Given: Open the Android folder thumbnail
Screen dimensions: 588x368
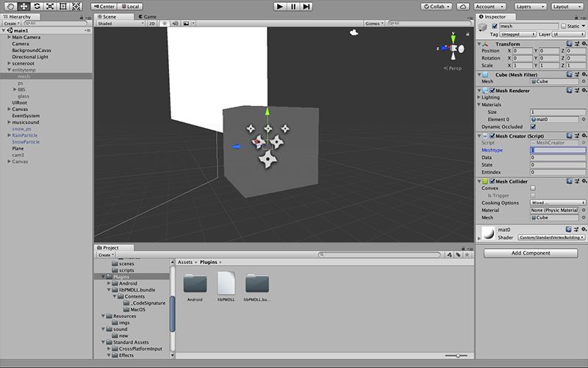Looking at the screenshot, I should click(195, 283).
